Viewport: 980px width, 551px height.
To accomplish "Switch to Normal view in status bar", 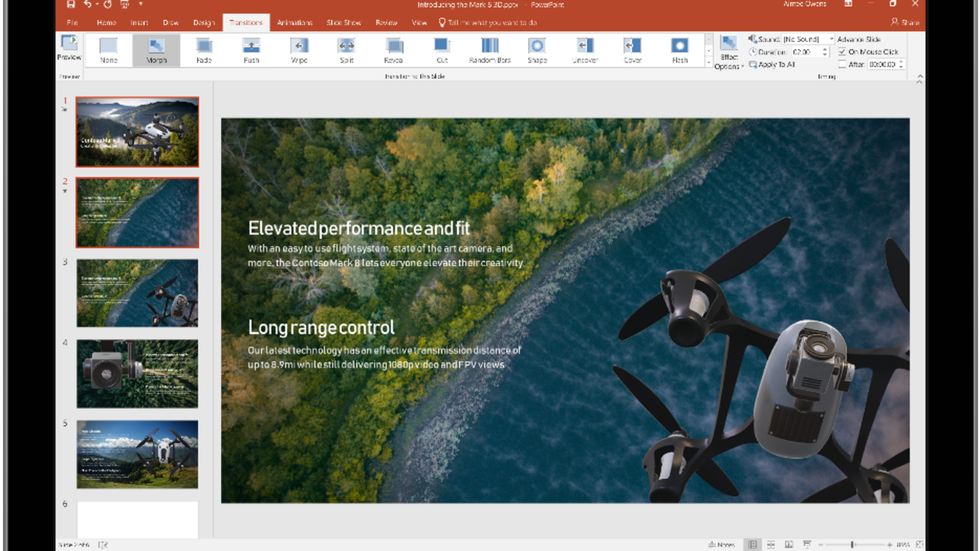I will (x=753, y=544).
